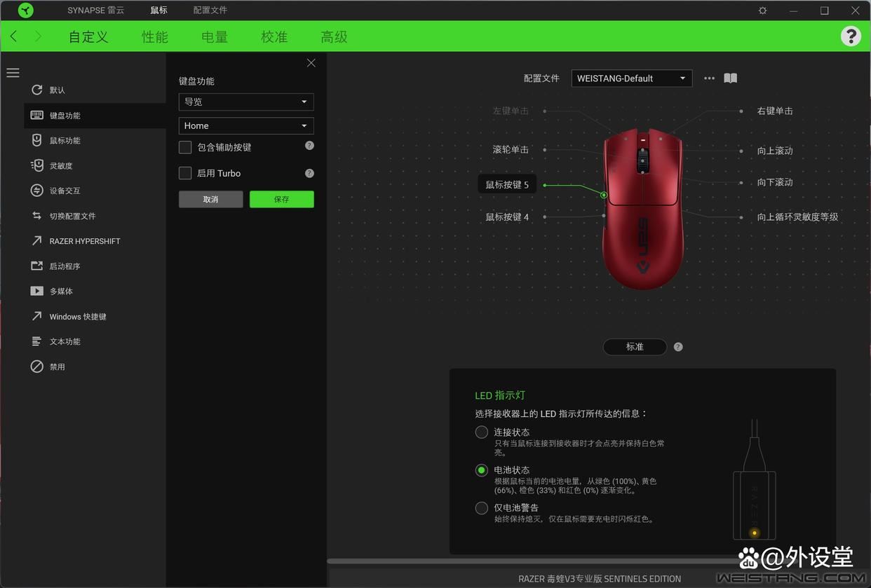871x588 pixels.
Task: Open the 导览 function type dropdown
Action: [245, 102]
